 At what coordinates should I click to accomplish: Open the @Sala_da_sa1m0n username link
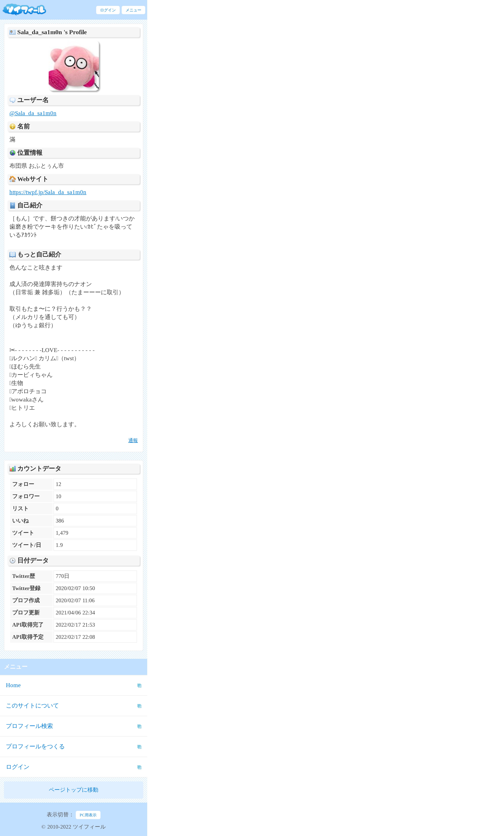coord(33,113)
